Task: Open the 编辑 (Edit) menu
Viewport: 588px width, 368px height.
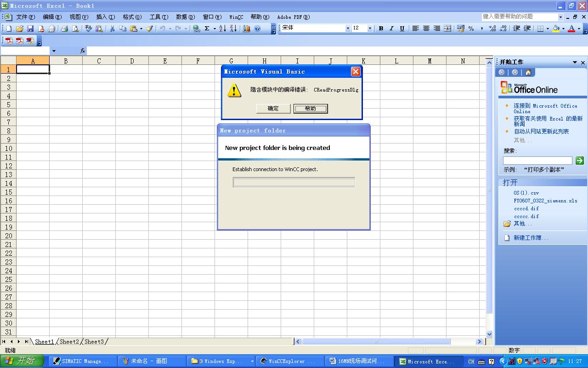Action: pyautogui.click(x=52, y=17)
